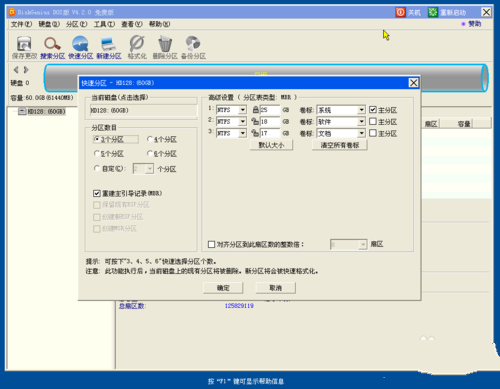
Task: Click the Delete Partition (删除分区) trash icon
Action: pos(165,44)
